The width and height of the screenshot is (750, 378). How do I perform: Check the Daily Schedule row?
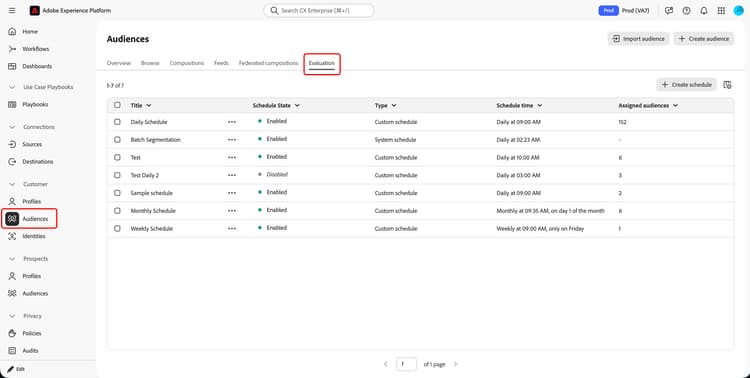pos(117,122)
